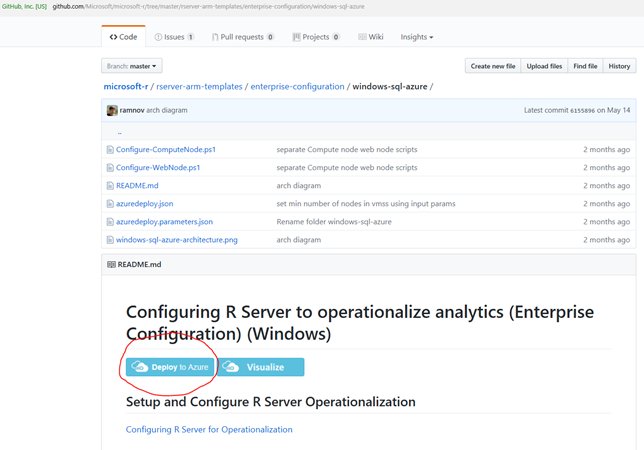Screen dimensions: 644x450
Task: Open the rserver-arm-templates breadcrumb link
Action: pyautogui.click(x=199, y=87)
